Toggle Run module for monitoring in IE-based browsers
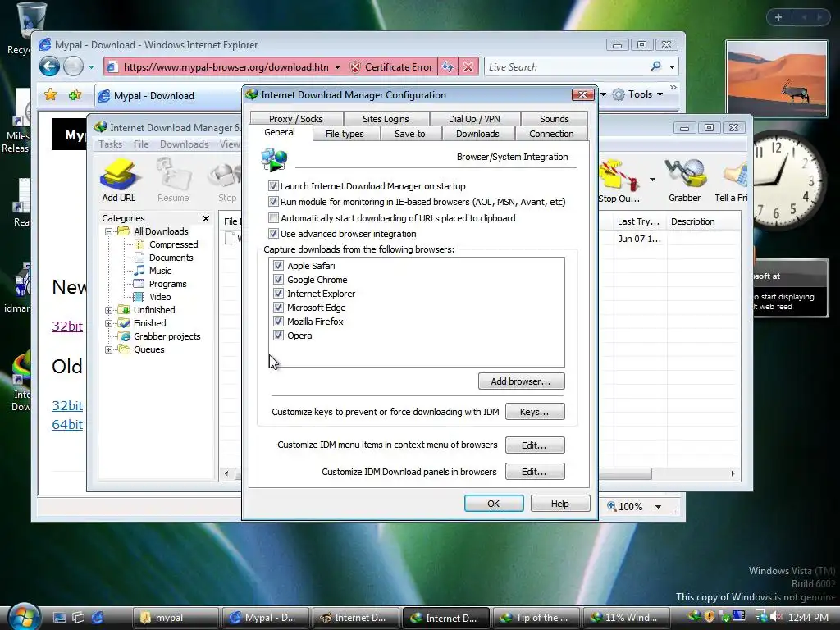 tap(273, 202)
